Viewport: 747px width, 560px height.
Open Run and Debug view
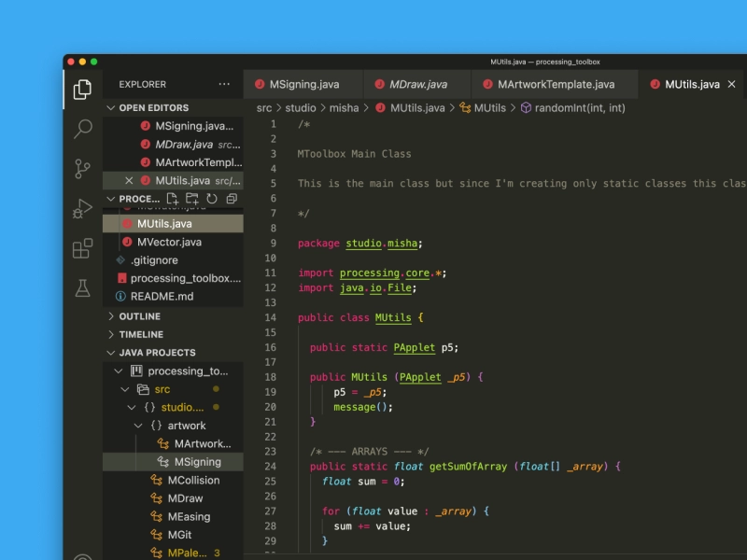pyautogui.click(x=82, y=208)
